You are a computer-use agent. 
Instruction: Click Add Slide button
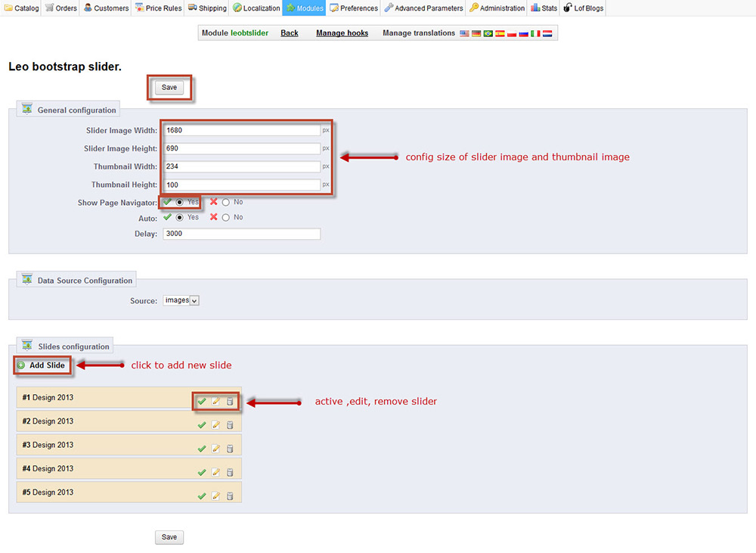(x=42, y=365)
